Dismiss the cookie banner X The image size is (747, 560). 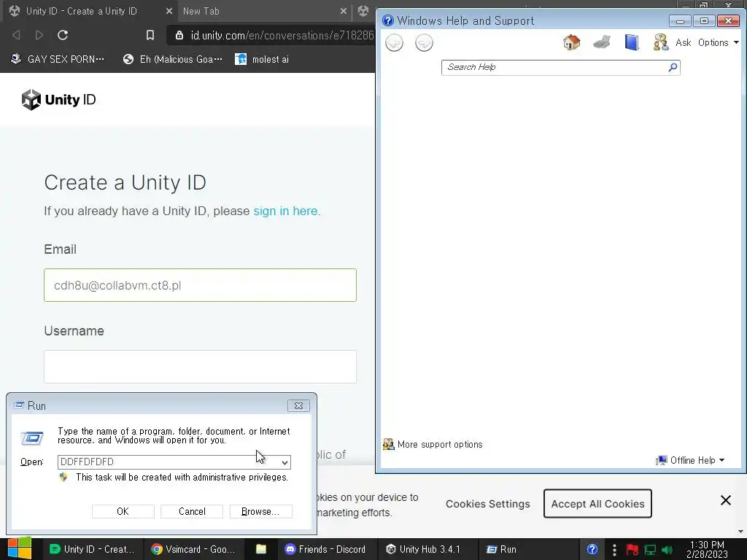point(726,500)
